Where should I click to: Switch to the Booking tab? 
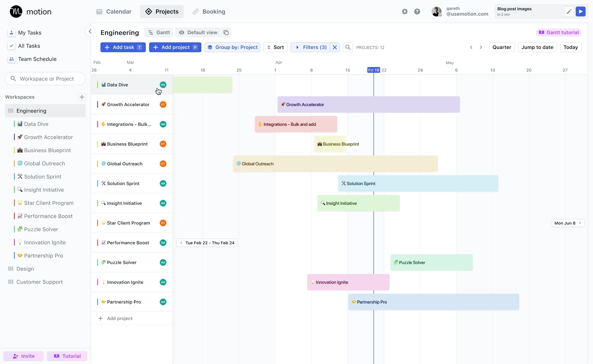[x=209, y=11]
